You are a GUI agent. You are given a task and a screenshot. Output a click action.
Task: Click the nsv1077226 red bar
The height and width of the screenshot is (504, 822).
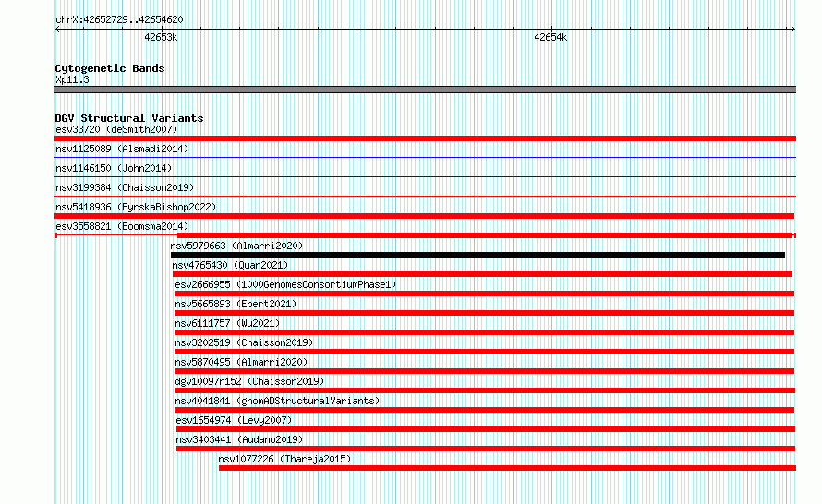coord(507,468)
